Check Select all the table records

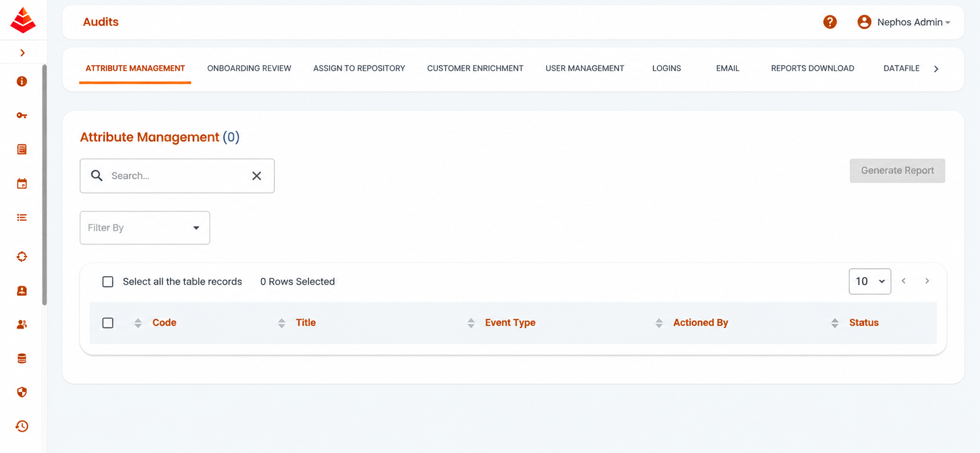point(108,281)
